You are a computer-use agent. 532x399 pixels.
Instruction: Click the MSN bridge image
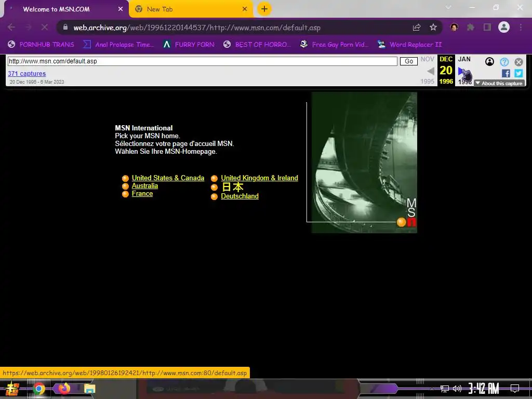(x=364, y=163)
